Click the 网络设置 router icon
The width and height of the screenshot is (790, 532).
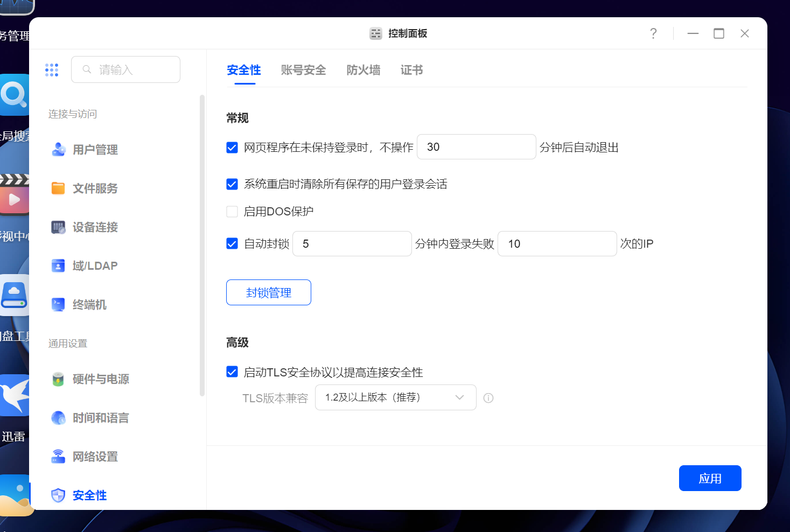[x=58, y=457]
